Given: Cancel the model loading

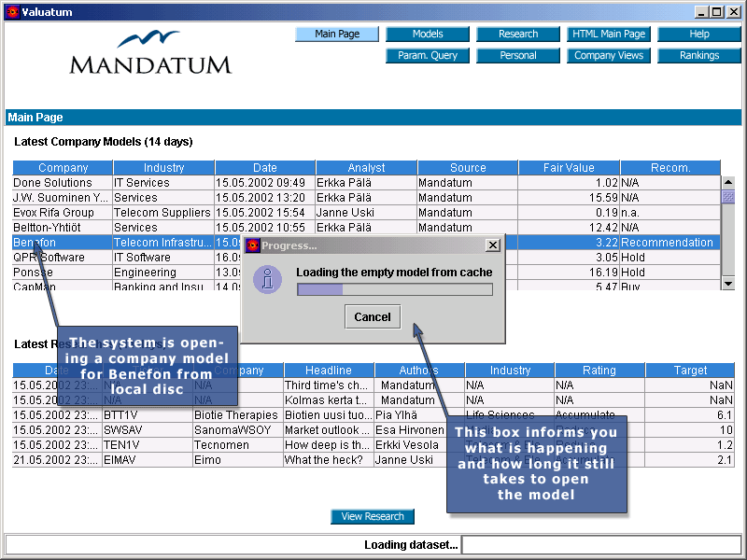Looking at the screenshot, I should tap(373, 316).
